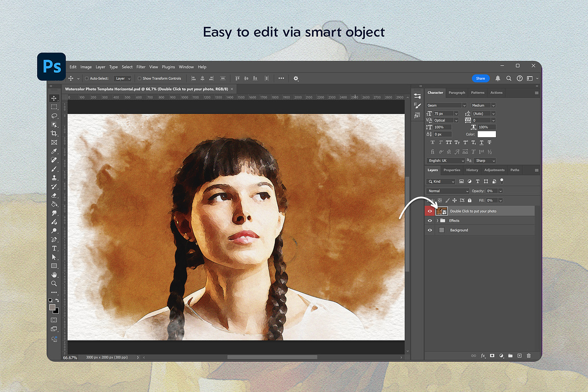Select the Eyedropper tool

(x=54, y=151)
